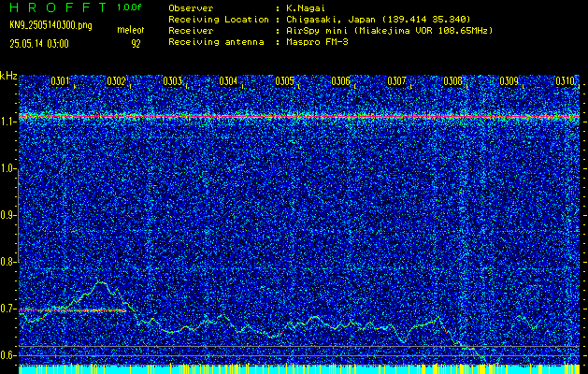This screenshot has height=374, width=588.
Task: Click the 0.9 frequency axis label
Action: [7, 215]
